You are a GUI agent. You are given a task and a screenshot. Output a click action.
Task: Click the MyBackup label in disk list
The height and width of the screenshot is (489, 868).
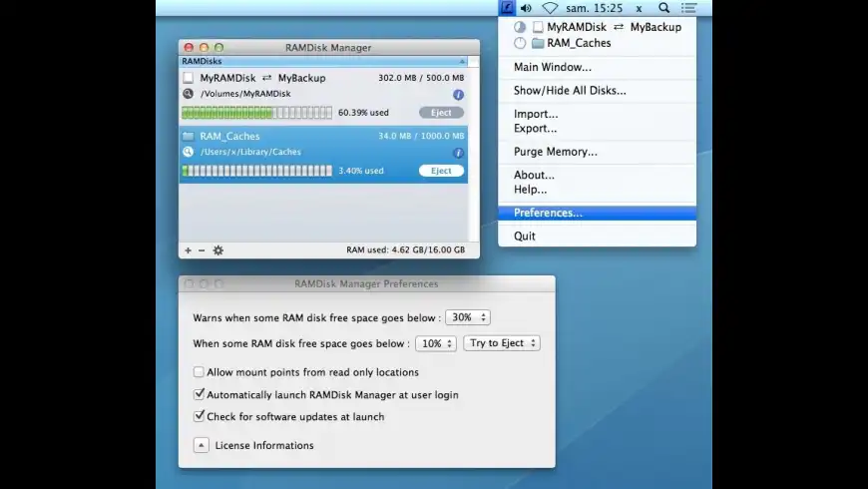(x=301, y=78)
